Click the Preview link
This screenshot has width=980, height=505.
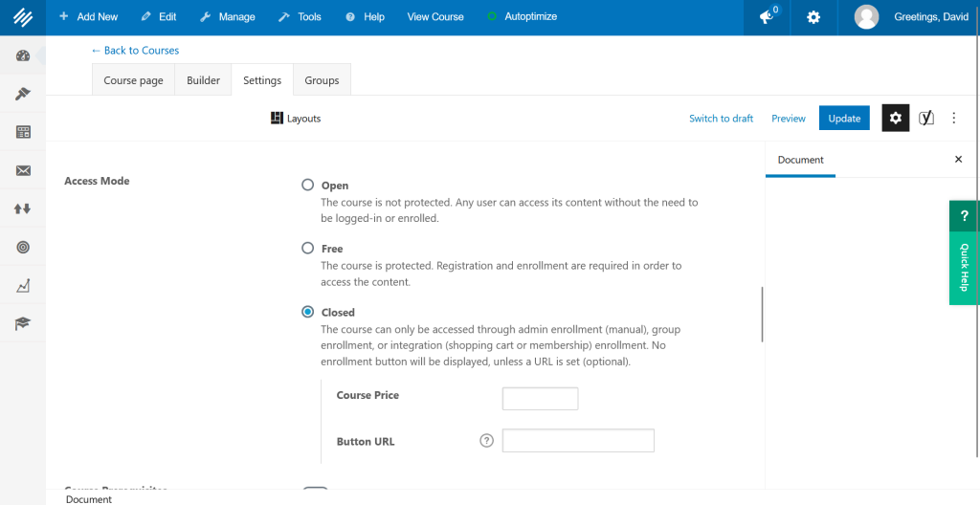(789, 119)
